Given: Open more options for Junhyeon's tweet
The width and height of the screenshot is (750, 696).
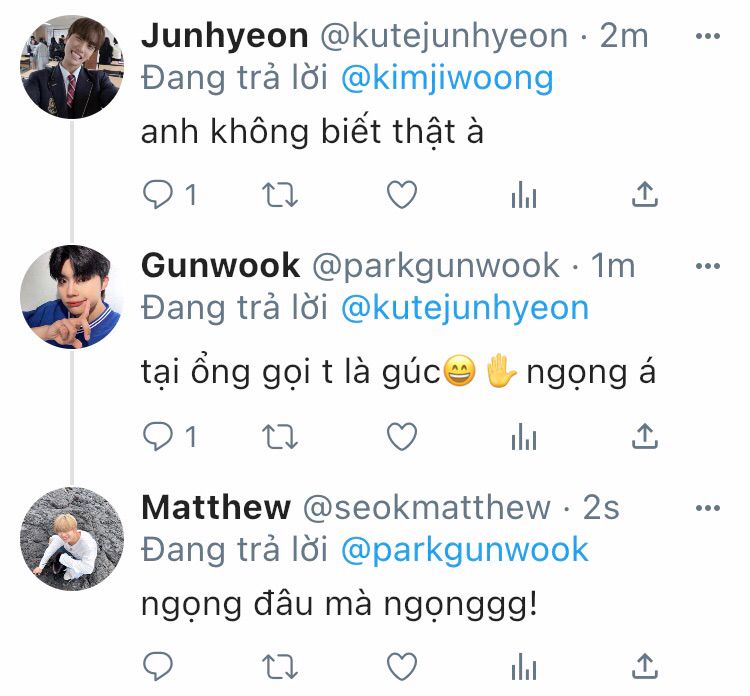Looking at the screenshot, I should [x=708, y=36].
